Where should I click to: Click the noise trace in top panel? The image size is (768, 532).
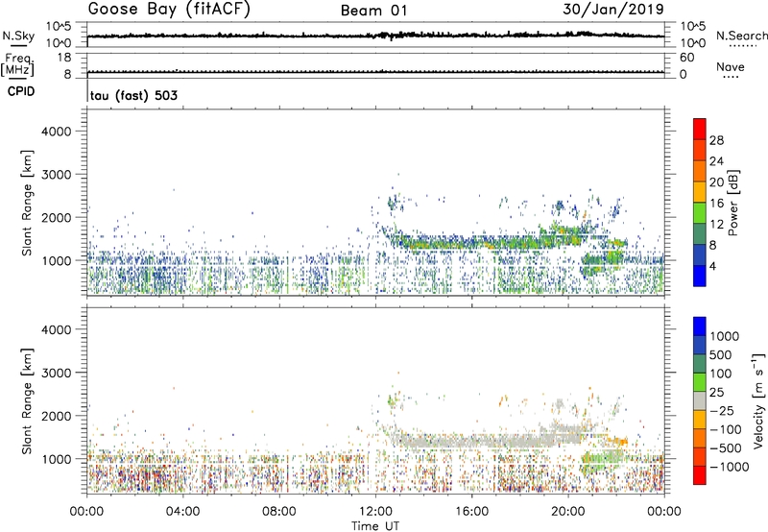[375, 36]
